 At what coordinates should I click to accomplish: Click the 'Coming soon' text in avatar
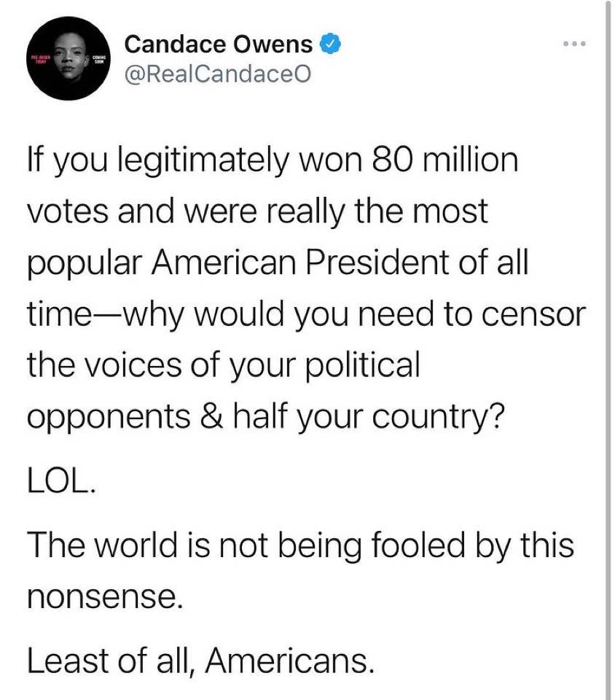[x=98, y=61]
